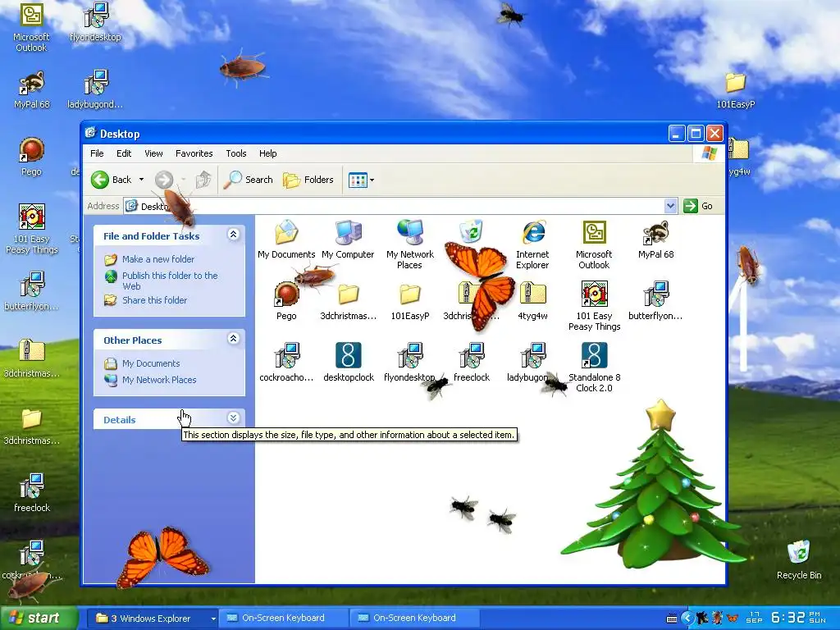The height and width of the screenshot is (630, 840).
Task: Select cockroacho... installer in Explorer window
Action: 286,363
